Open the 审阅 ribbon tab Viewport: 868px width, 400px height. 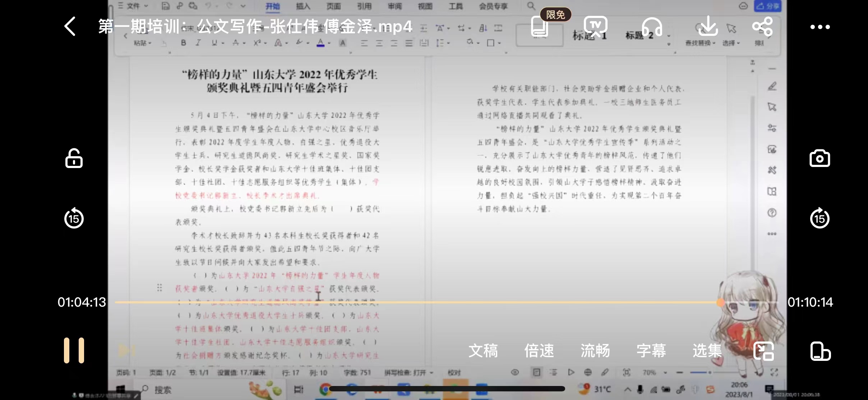(x=394, y=6)
